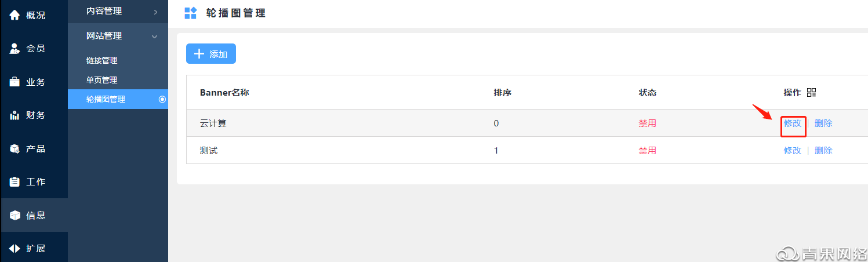Select the radio dot beside 轮播图管理
This screenshot has width=868, height=262.
(162, 99)
